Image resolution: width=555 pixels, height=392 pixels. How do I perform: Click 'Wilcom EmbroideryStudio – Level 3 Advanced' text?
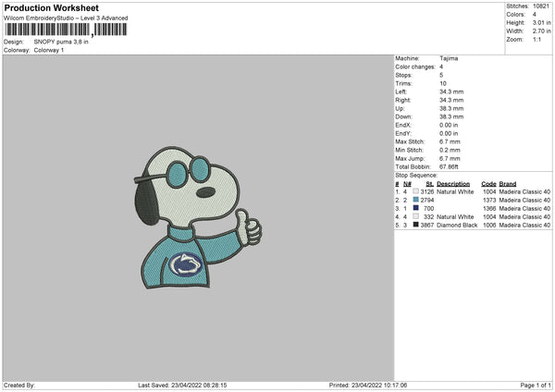click(x=66, y=18)
